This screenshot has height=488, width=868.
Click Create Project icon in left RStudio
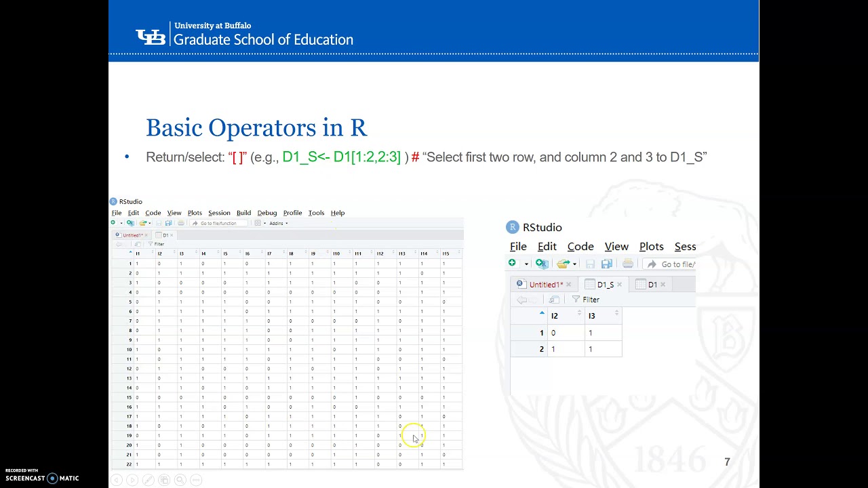click(x=130, y=223)
